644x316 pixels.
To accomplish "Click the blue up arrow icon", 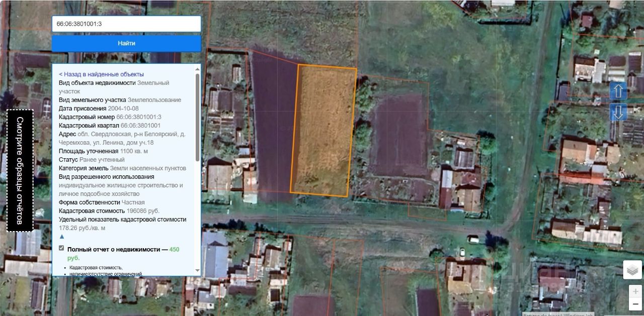I will click(618, 91).
